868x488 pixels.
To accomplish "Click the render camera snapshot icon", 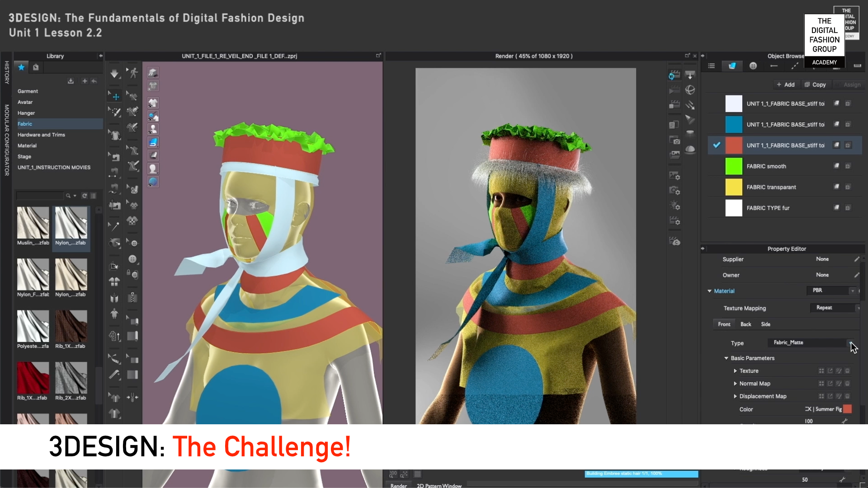I will 675,140.
